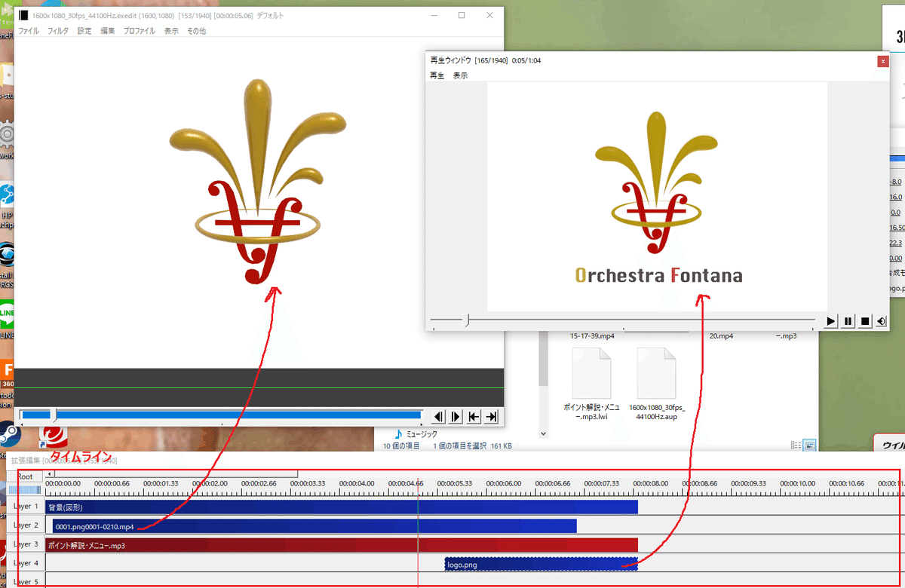The width and height of the screenshot is (905, 588).
Task: Open the フィルタ menu
Action: pos(57,31)
